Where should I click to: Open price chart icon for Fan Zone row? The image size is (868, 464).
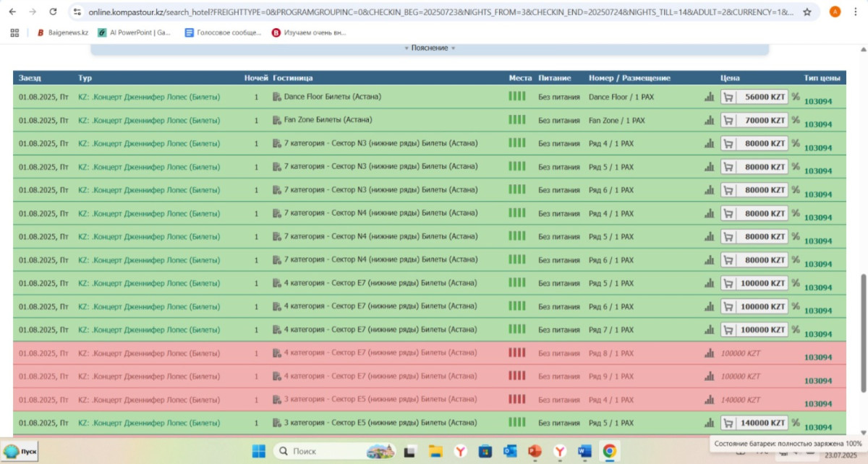709,121
